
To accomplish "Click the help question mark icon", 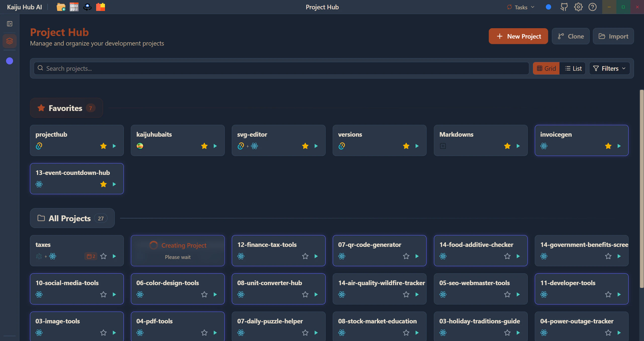I will (592, 7).
